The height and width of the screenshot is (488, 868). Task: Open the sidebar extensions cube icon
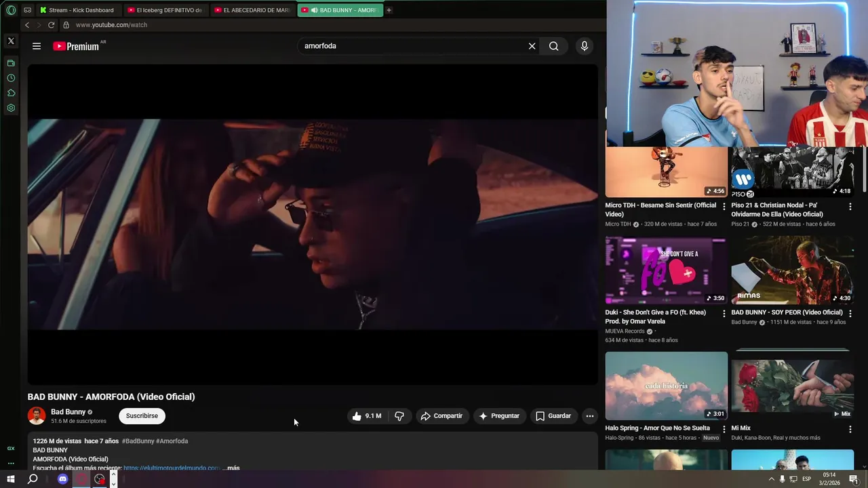click(11, 93)
